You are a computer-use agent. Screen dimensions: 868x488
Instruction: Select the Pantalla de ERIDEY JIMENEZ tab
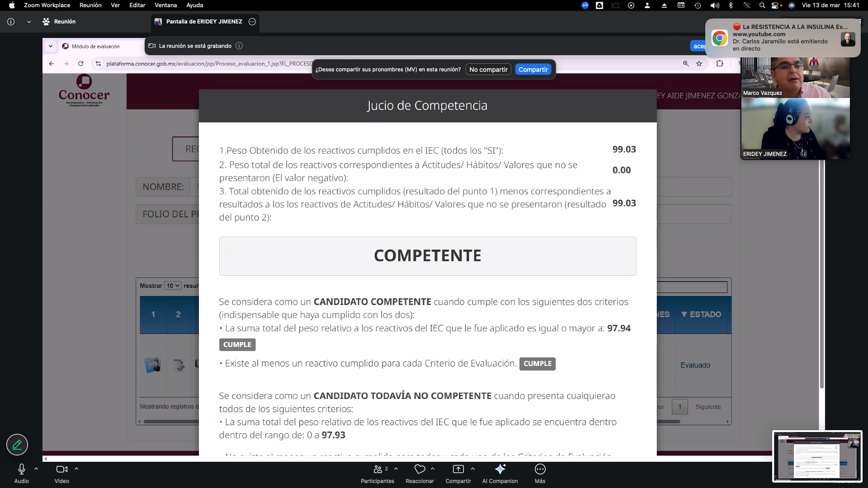(x=204, y=22)
